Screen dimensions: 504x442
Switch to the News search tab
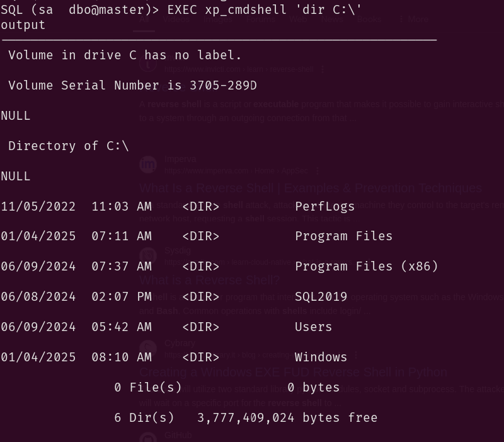pyautogui.click(x=331, y=20)
